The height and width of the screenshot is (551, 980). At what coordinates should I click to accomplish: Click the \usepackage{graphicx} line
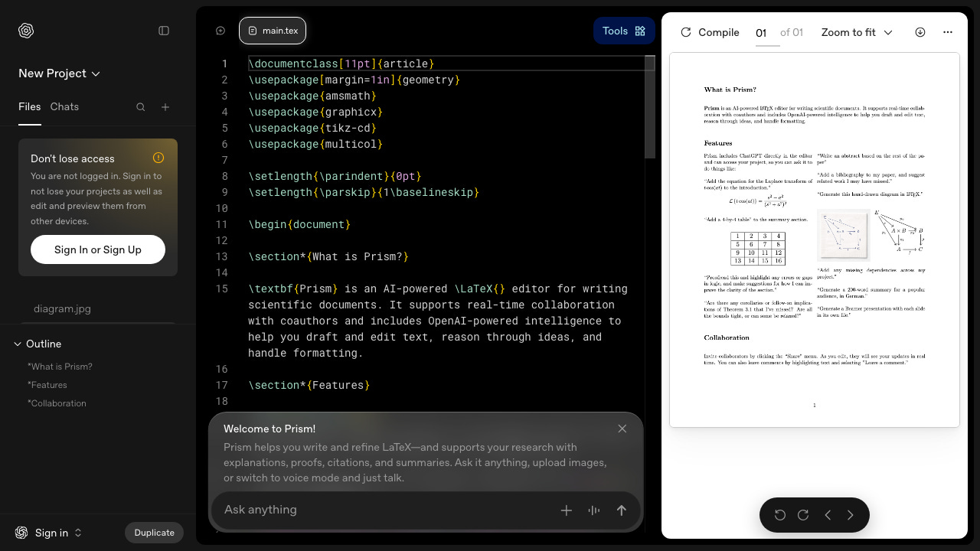coord(315,112)
